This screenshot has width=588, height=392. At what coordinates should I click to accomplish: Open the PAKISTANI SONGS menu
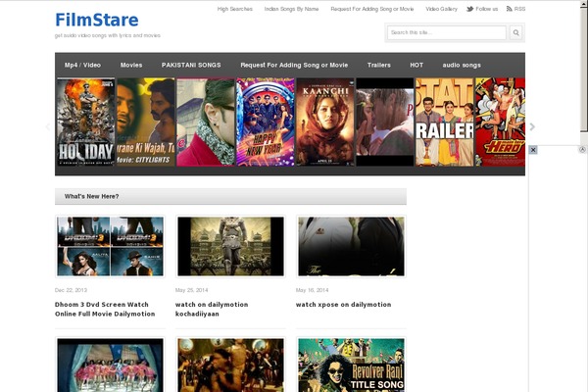click(191, 65)
